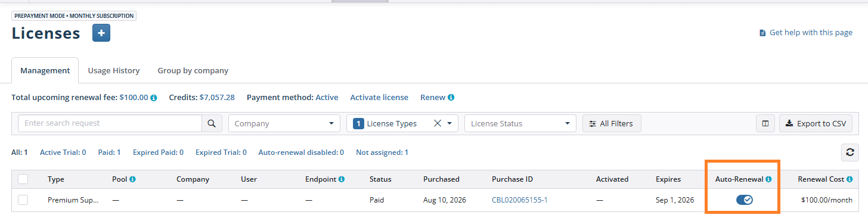Image resolution: width=868 pixels, height=221 pixels.
Task: Filter by Active Trial: 0
Action: (63, 152)
